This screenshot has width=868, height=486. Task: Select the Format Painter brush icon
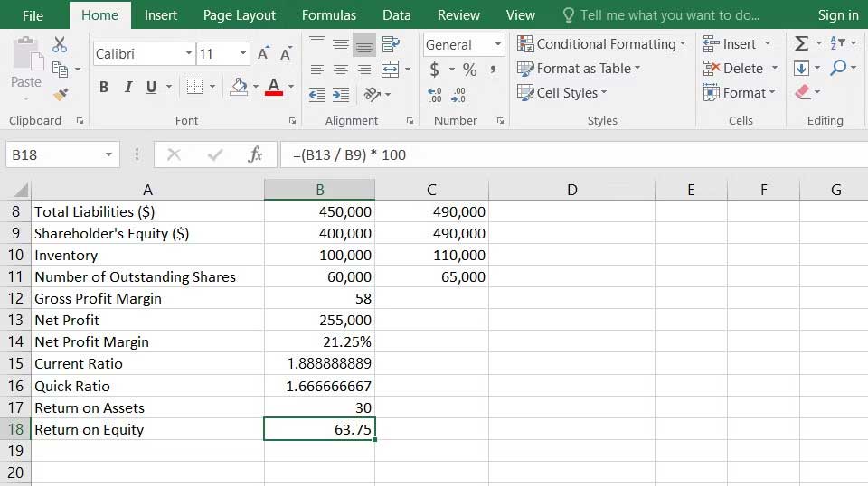(61, 93)
